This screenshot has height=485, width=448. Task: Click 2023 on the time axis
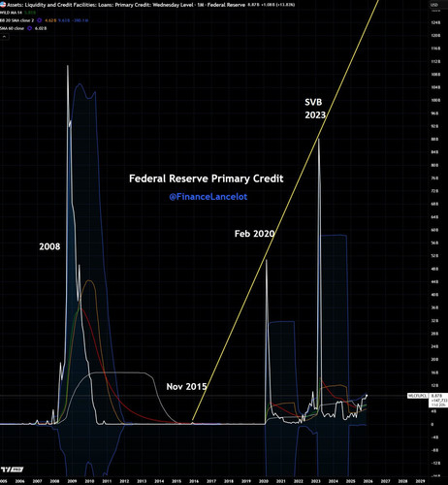[315, 481]
